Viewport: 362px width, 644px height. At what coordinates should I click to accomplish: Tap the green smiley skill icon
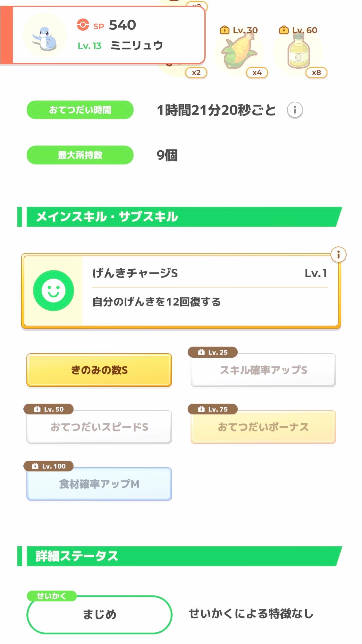(x=53, y=290)
